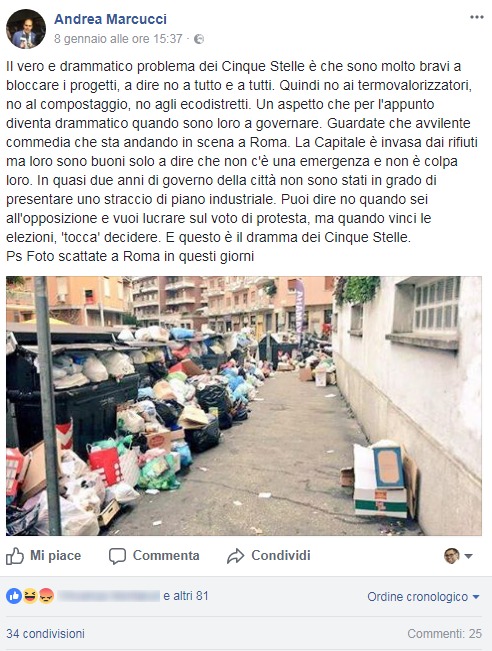The height and width of the screenshot is (651, 492).
Task: Click Andrea Marcucci's profile picture
Action: [26, 29]
